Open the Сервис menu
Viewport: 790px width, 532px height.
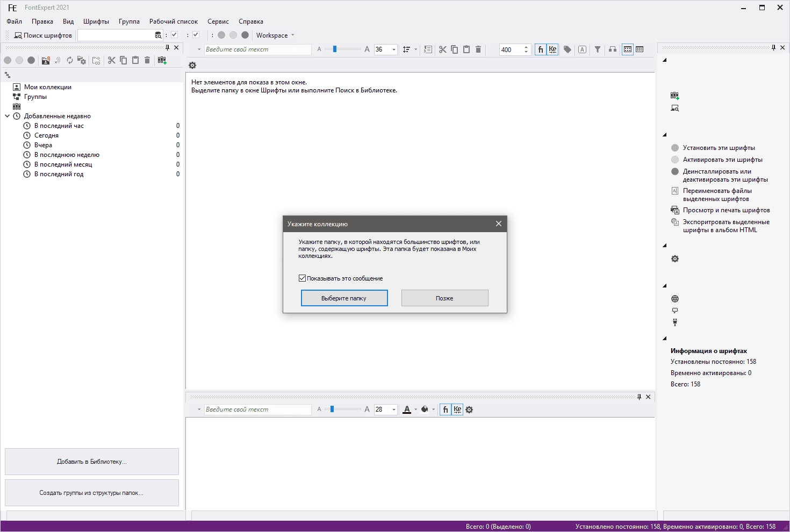218,21
